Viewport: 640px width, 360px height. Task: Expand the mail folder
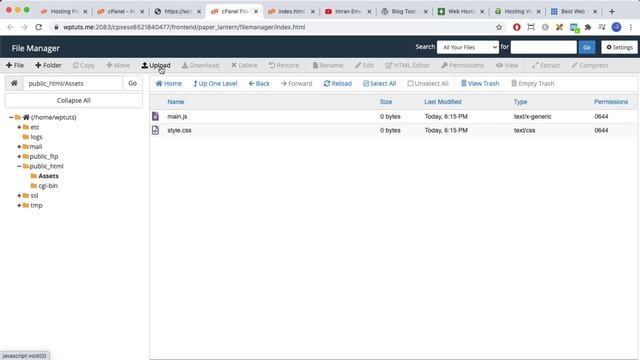click(x=19, y=147)
